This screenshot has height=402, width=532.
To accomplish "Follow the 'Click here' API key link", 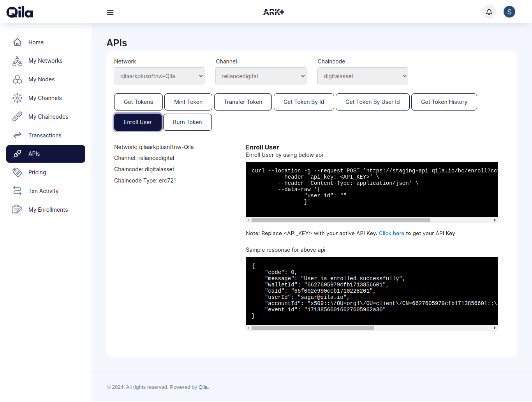I will pyautogui.click(x=391, y=233).
